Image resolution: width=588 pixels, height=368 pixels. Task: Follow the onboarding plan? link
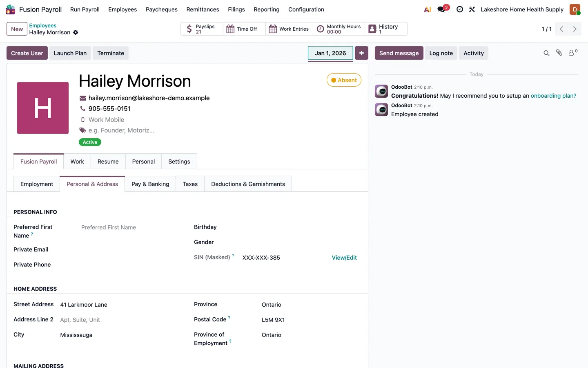tap(553, 96)
